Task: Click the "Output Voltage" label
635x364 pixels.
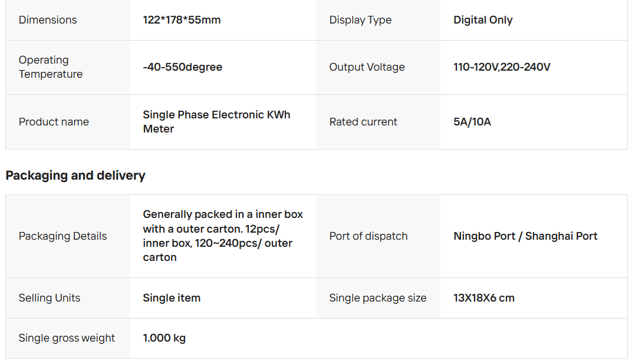Action: click(x=367, y=67)
